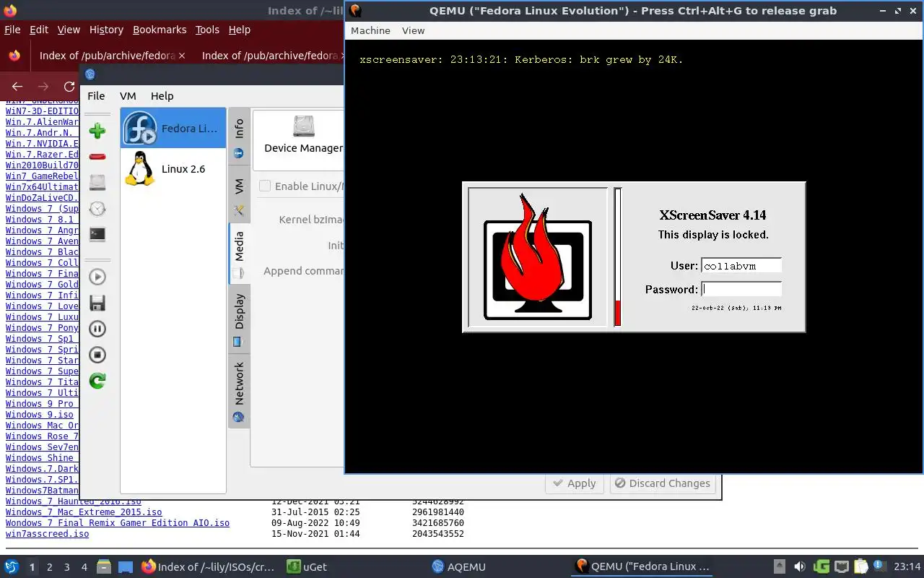Switch to workspace 2

click(49, 567)
